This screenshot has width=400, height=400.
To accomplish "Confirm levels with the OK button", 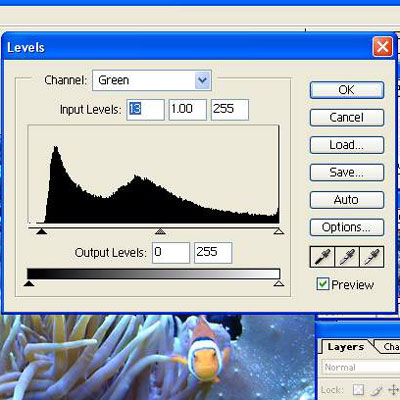I will click(347, 90).
